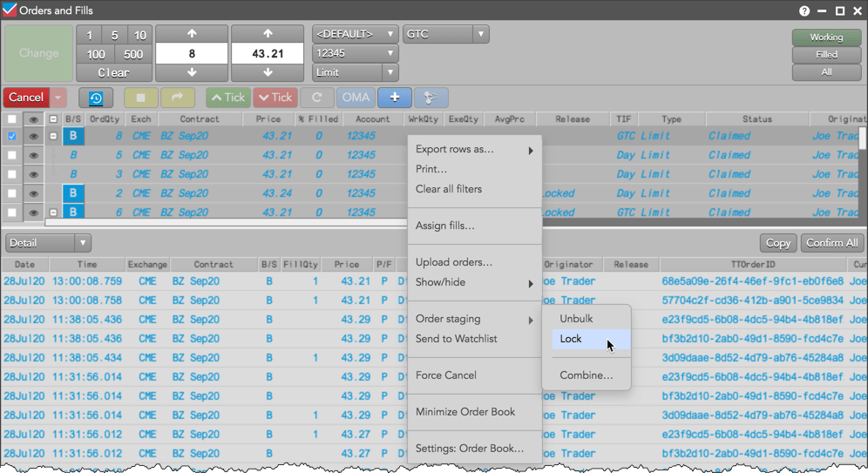
Task: Click the linked-nodes share icon in the toolbar
Action: [431, 98]
